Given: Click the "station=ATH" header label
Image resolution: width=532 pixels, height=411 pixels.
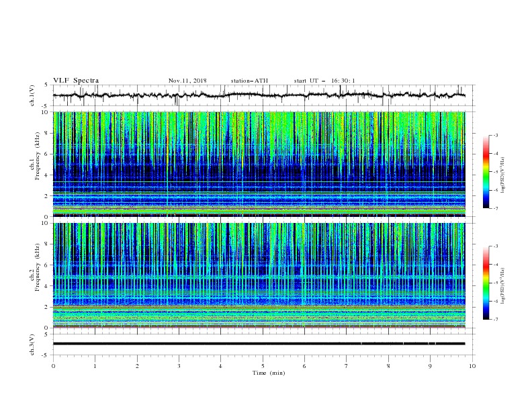Looking at the screenshot, I should [x=249, y=81].
